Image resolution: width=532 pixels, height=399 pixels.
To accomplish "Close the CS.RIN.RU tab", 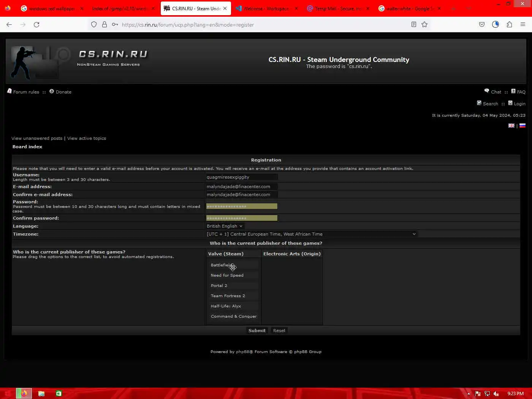I will coord(225,8).
